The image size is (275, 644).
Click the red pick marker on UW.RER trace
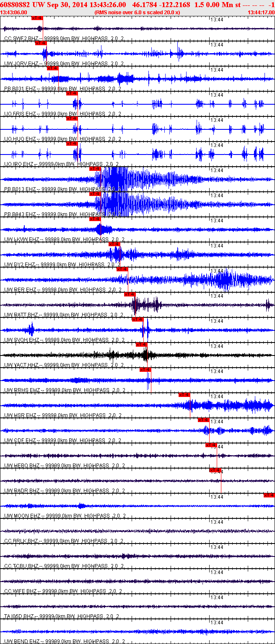pos(122,269)
